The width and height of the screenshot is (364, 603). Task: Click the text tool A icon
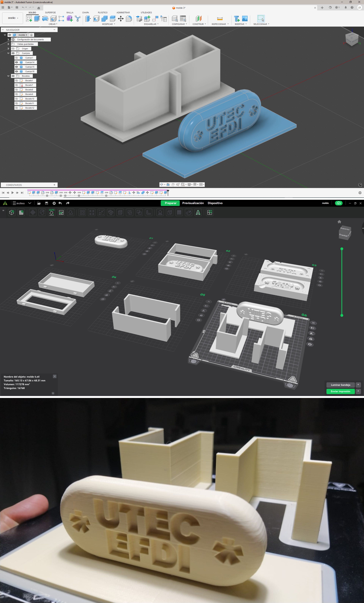(198, 212)
